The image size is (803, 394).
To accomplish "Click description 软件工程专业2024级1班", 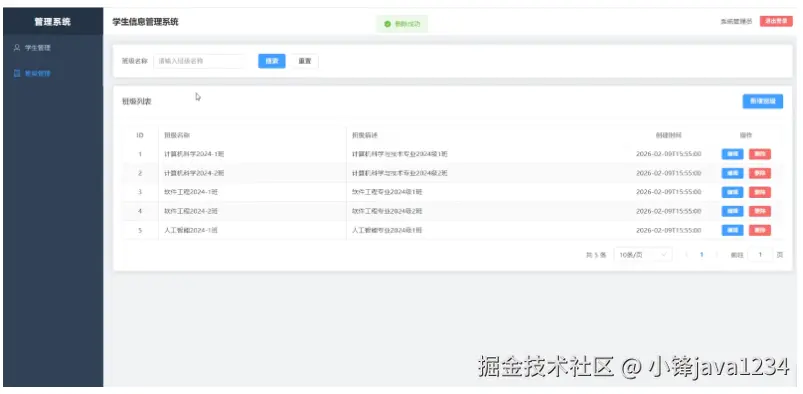I will tap(387, 192).
